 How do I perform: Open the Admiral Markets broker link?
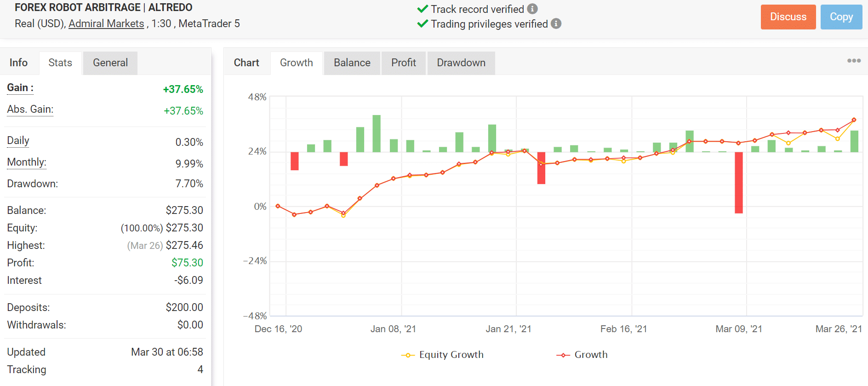click(106, 23)
